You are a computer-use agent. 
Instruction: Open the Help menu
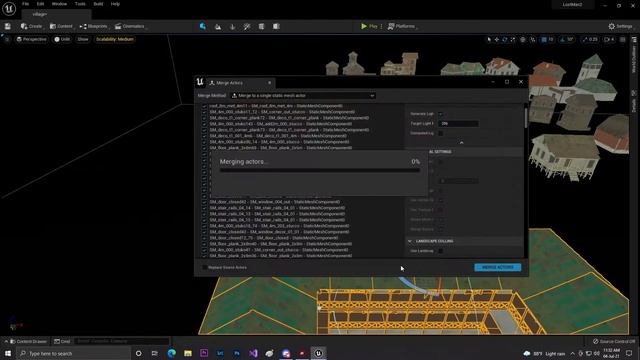116,4
